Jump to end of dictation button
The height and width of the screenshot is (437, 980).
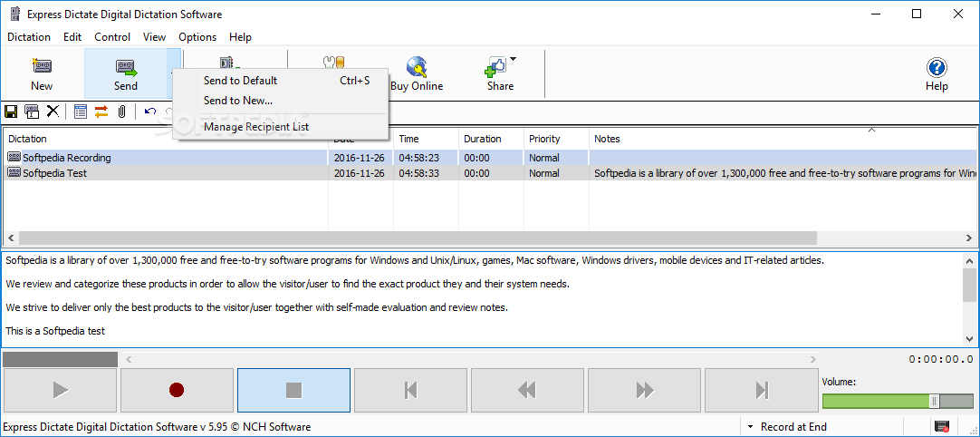tap(761, 391)
